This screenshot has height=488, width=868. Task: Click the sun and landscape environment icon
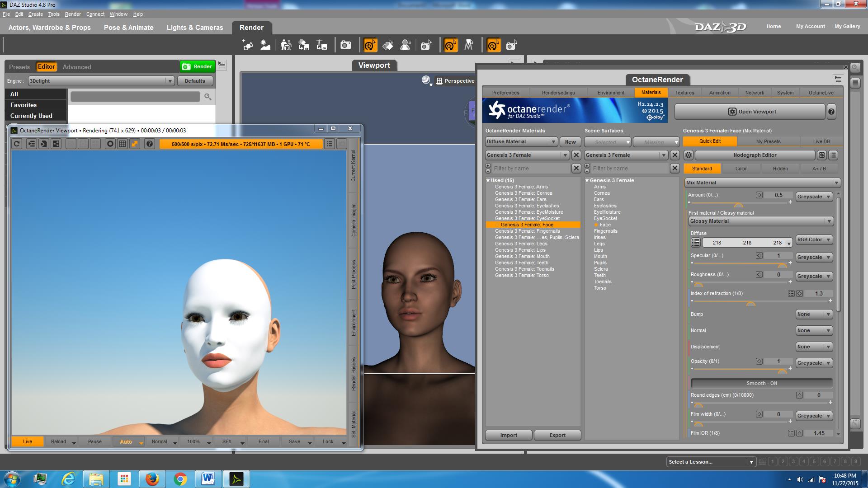pos(265,45)
